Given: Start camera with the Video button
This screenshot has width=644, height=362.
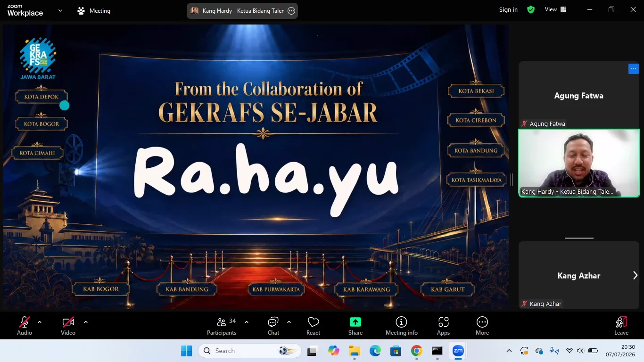Looking at the screenshot, I should (x=68, y=326).
